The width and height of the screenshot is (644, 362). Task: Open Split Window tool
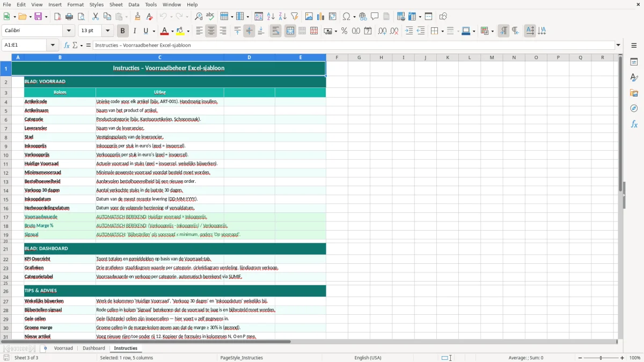(x=429, y=17)
